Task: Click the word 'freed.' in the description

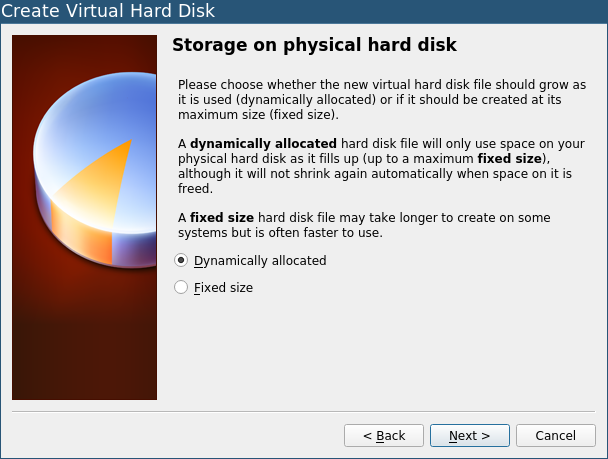Action: point(195,188)
